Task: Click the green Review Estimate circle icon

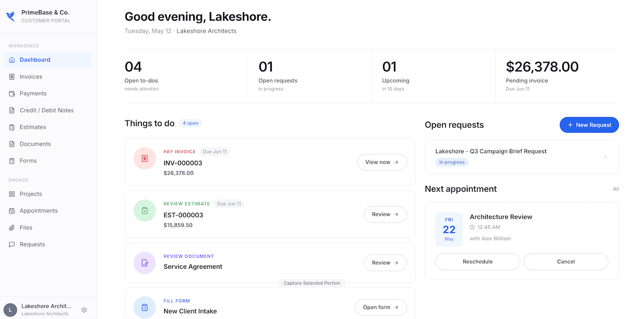Action: click(145, 210)
